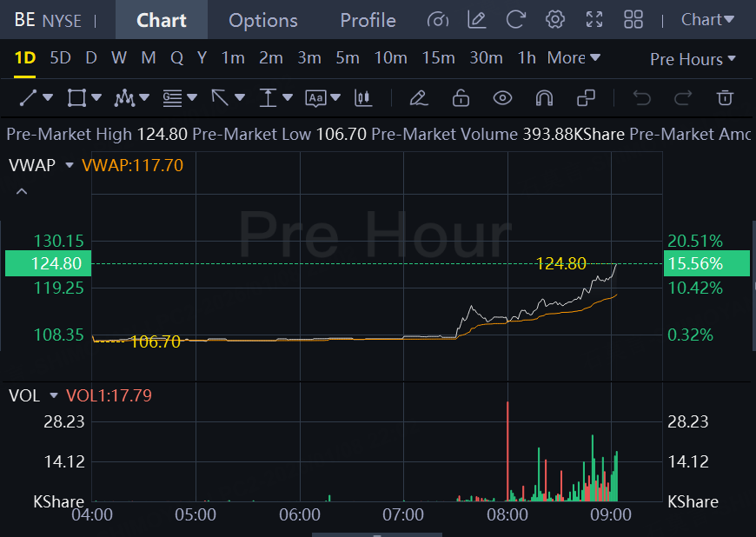Viewport: 756px width, 537px height.
Task: Select the trend line drawing tool
Action: [28, 98]
